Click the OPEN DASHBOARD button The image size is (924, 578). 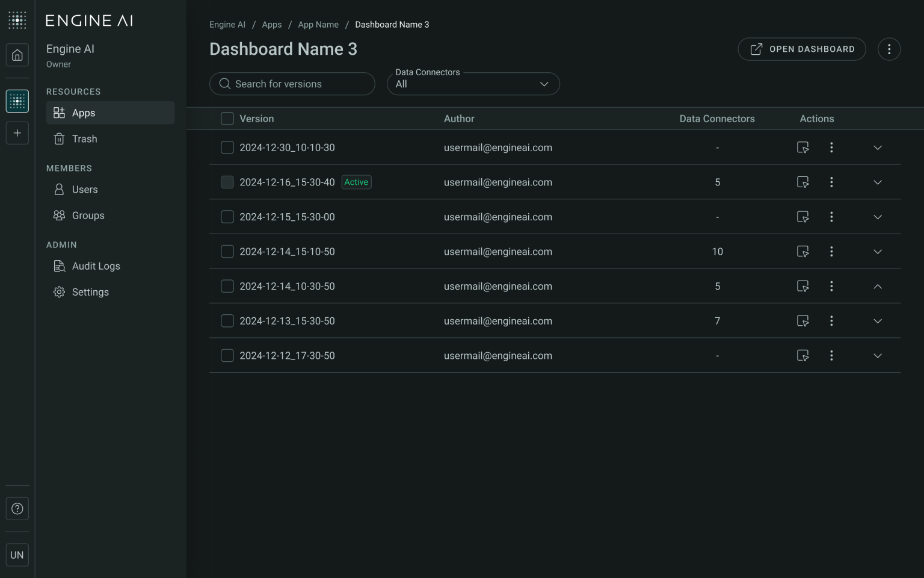coord(802,49)
